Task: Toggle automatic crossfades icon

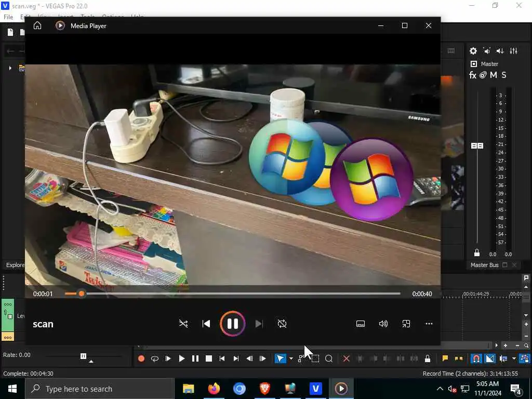Action: pyautogui.click(x=490, y=358)
